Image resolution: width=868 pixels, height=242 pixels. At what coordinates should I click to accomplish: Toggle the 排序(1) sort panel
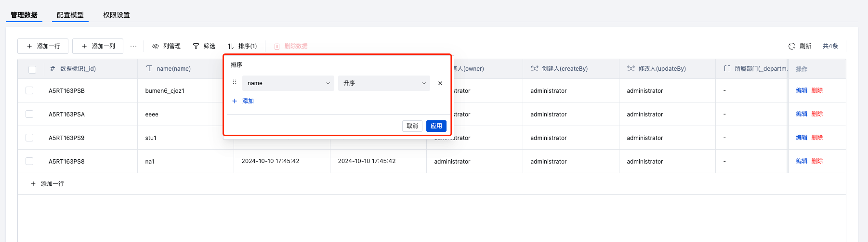pyautogui.click(x=242, y=46)
